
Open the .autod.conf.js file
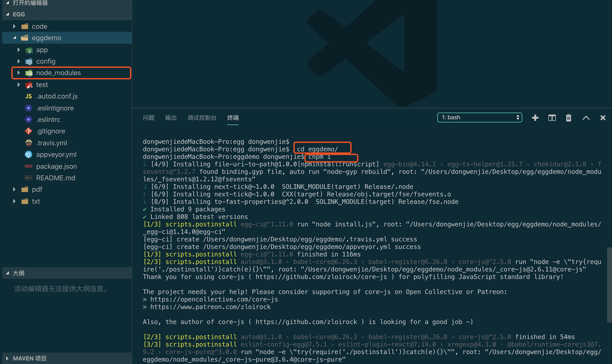(x=57, y=96)
